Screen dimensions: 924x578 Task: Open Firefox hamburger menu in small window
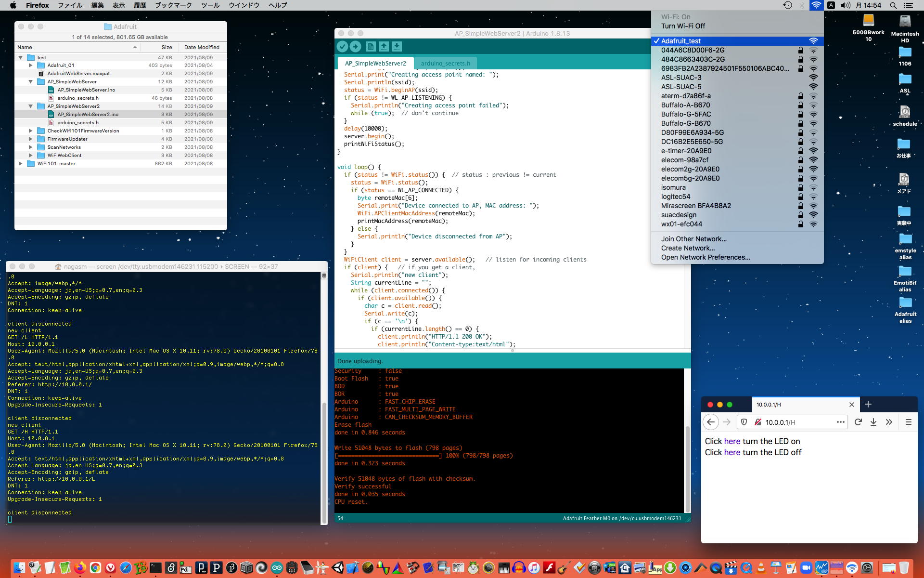point(908,422)
